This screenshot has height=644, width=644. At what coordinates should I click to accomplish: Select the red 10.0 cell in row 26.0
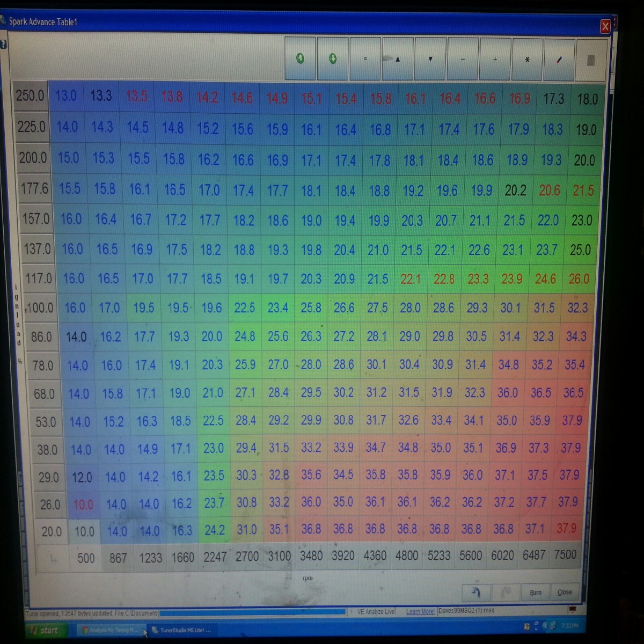point(83,504)
